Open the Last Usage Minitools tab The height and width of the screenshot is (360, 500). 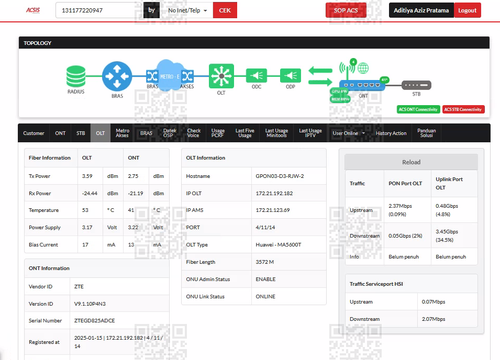click(276, 133)
